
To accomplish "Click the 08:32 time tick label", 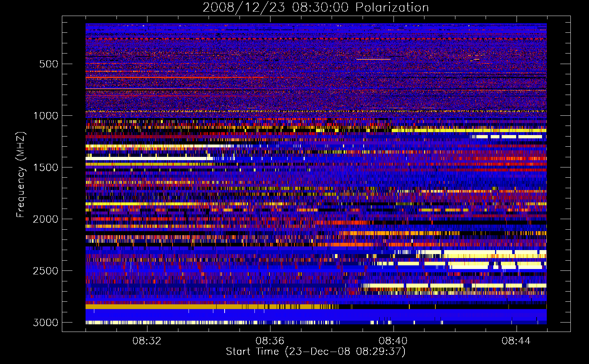I will 147,341.
